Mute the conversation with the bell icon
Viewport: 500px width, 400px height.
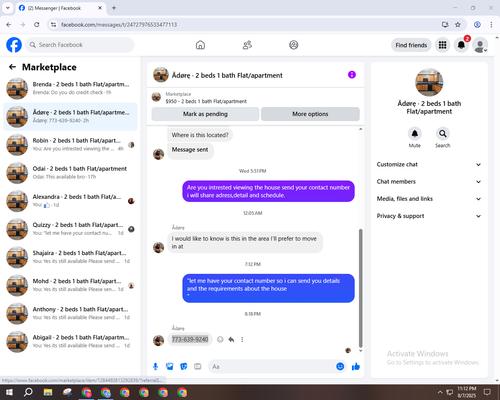[x=415, y=134]
